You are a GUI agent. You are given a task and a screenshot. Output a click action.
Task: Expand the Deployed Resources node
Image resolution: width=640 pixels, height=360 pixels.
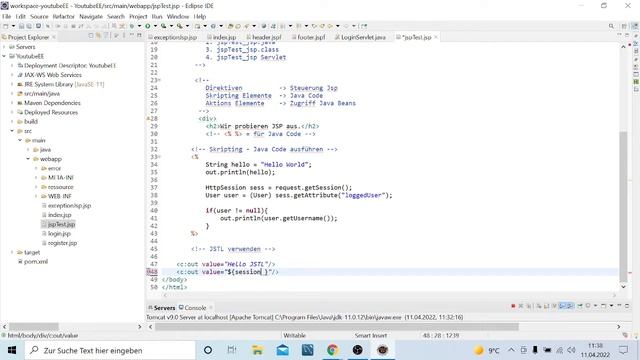(12, 113)
